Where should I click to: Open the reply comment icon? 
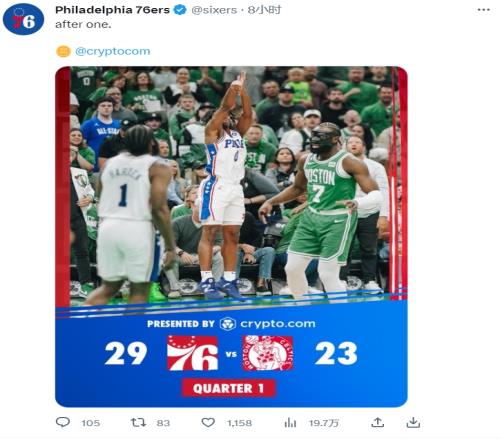(x=63, y=422)
